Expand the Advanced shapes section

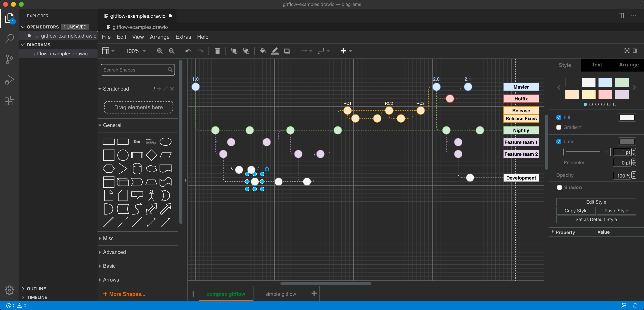(114, 252)
